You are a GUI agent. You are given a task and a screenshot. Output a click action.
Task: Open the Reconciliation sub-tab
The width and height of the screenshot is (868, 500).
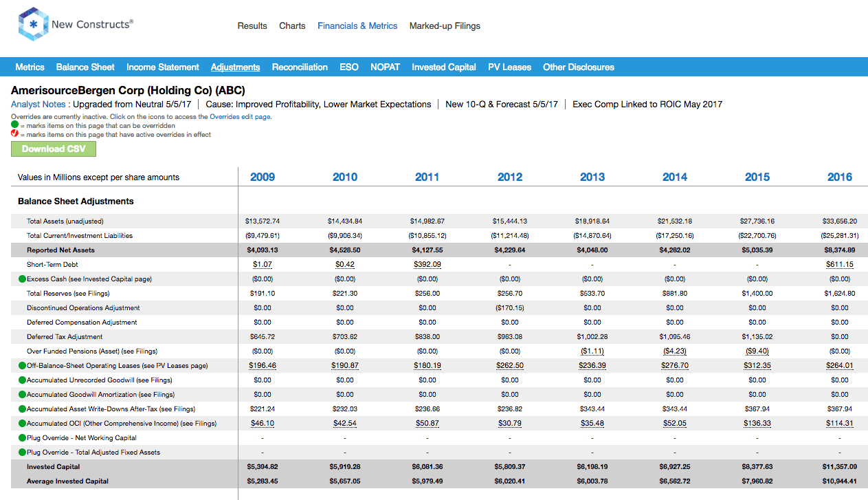(300, 67)
